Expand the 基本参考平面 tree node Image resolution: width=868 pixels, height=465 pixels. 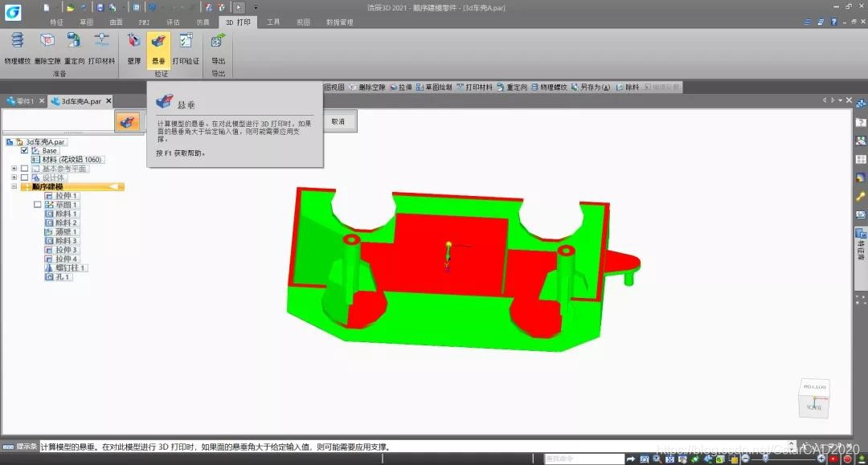14,169
